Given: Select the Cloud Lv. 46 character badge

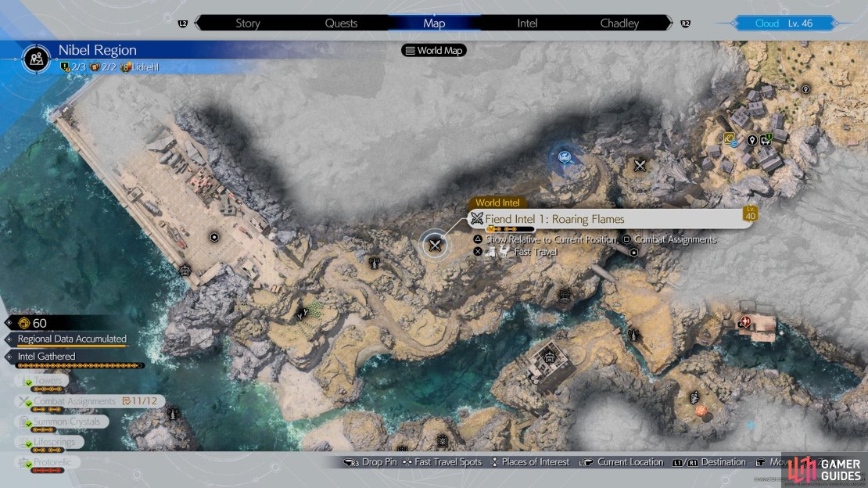Looking at the screenshot, I should pyautogui.click(x=784, y=23).
